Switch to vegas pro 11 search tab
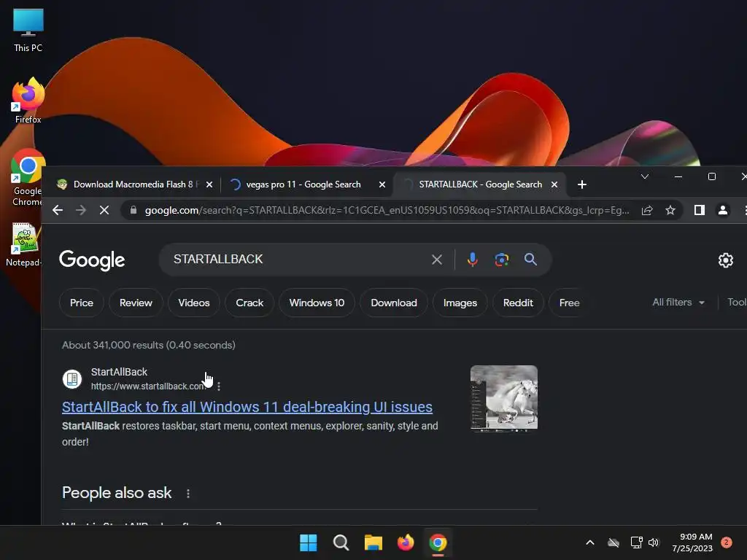The height and width of the screenshot is (560, 747). 303,184
